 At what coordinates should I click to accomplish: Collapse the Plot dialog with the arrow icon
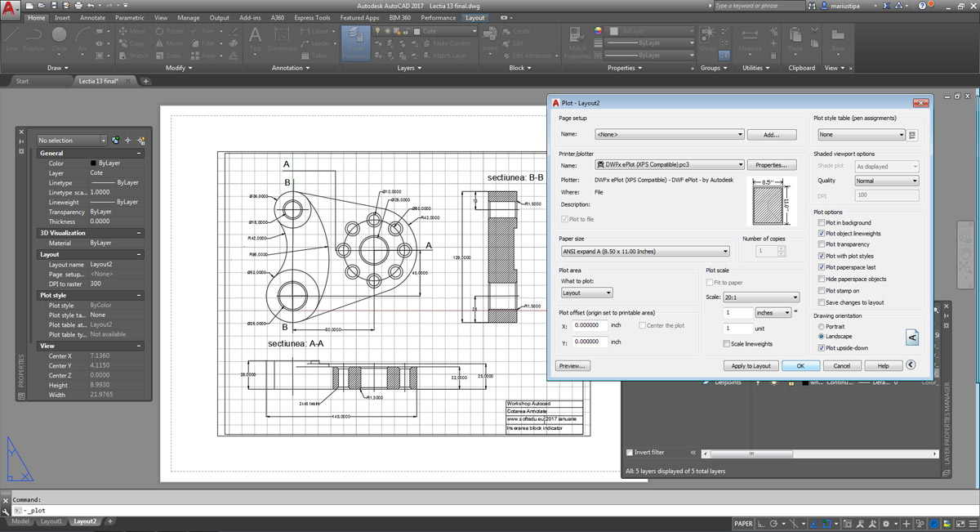(911, 365)
